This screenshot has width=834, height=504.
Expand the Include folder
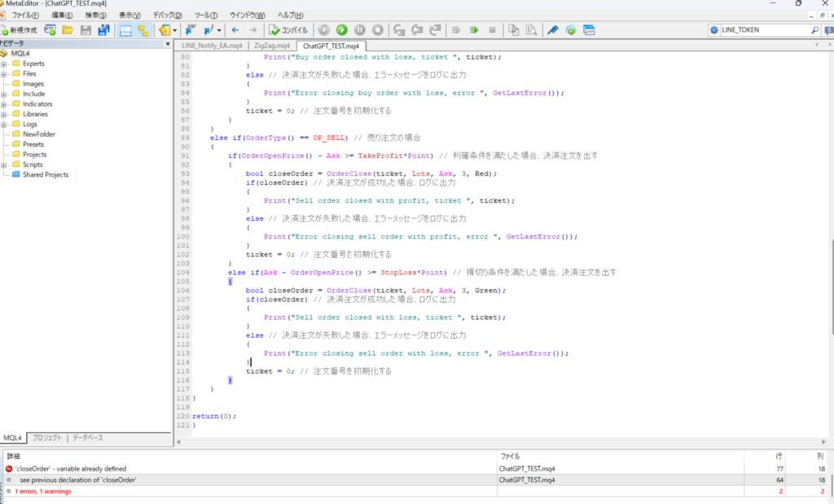point(4,94)
